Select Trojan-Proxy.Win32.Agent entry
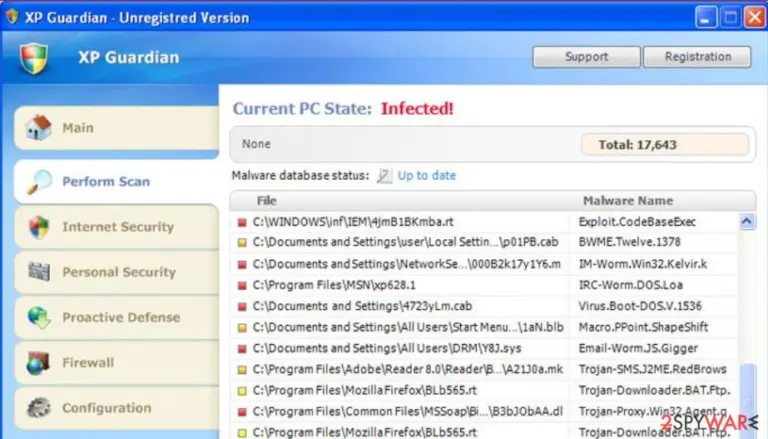The height and width of the screenshot is (439, 768). point(652,412)
